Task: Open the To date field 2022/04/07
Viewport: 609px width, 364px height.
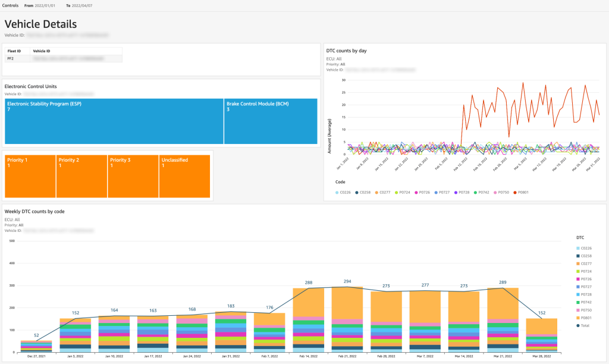Action: point(82,6)
